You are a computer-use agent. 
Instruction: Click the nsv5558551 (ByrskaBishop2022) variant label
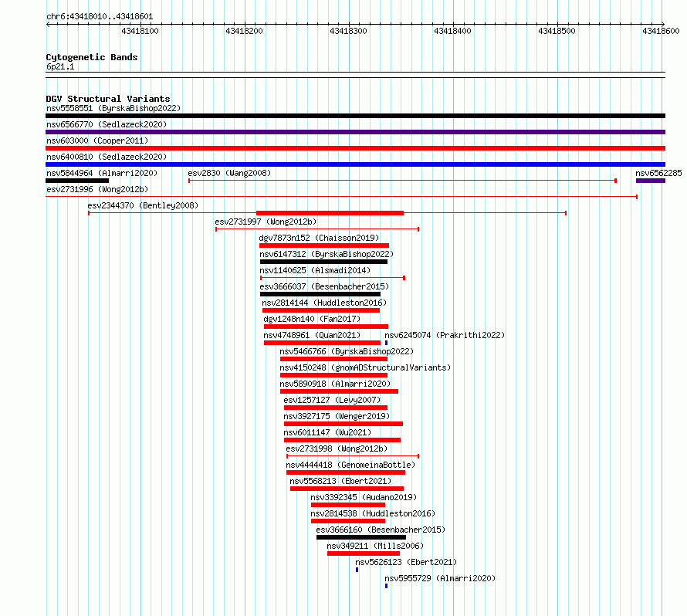tap(113, 108)
